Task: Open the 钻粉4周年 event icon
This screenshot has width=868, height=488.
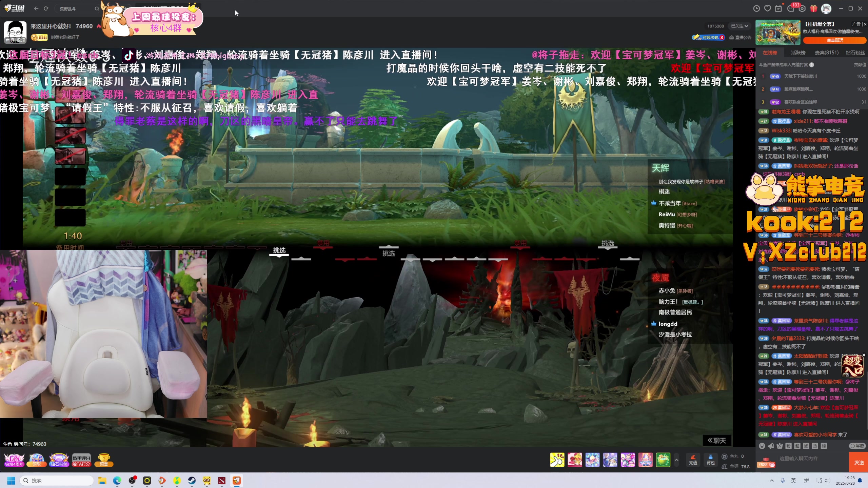Action: (x=14, y=460)
